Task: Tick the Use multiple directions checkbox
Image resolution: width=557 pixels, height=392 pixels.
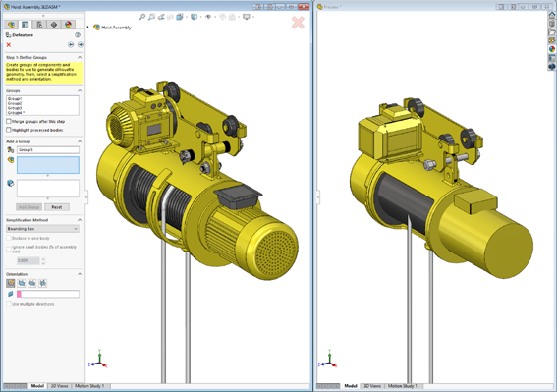Action: click(x=9, y=304)
